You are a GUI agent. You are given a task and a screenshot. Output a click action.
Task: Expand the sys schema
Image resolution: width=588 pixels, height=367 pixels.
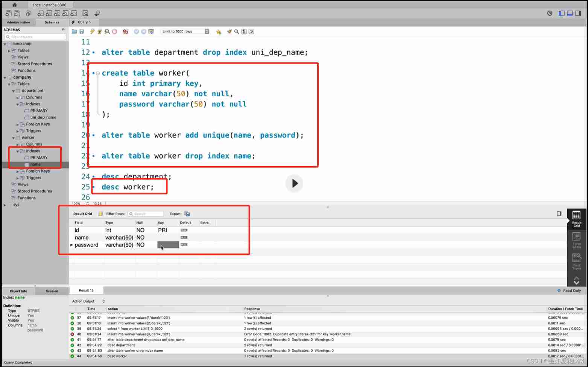point(5,205)
